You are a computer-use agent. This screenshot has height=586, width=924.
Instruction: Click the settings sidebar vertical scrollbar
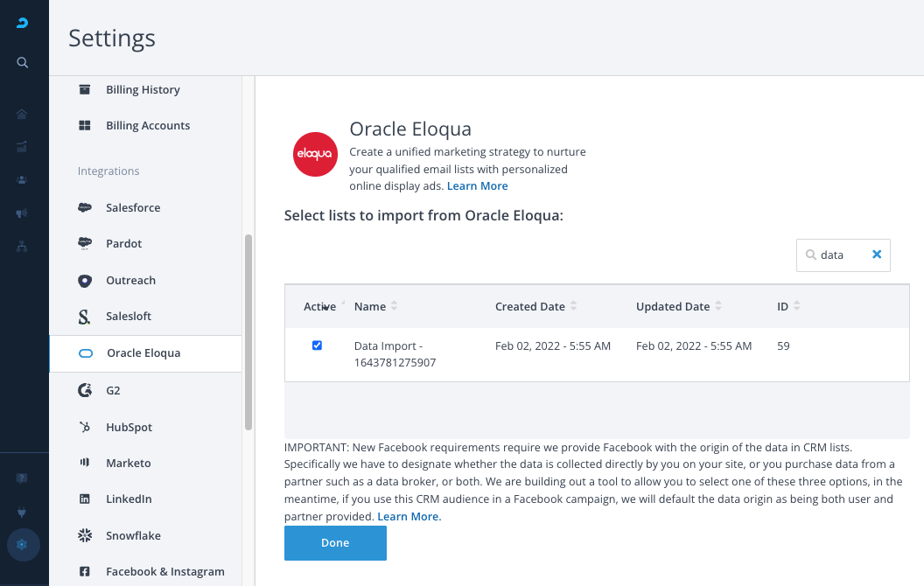click(248, 332)
